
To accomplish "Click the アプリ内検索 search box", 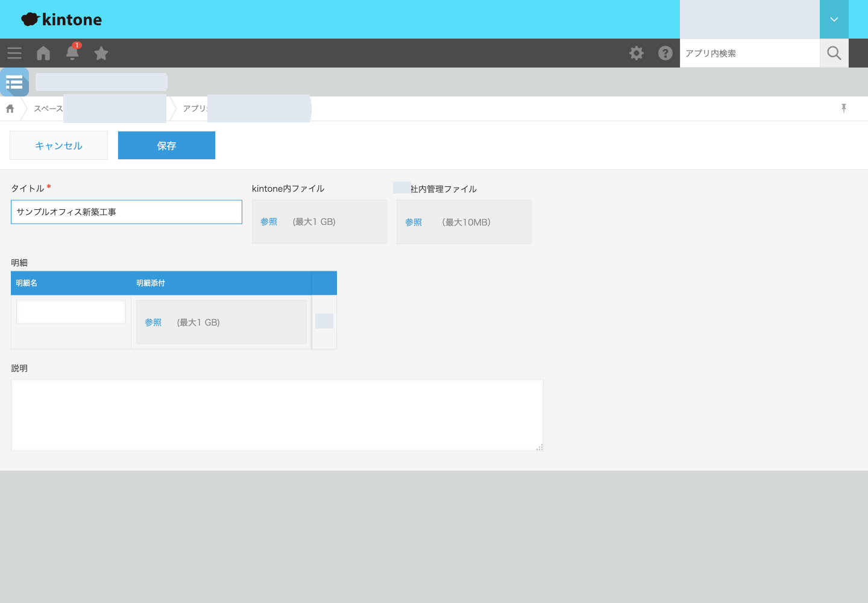I will [750, 53].
